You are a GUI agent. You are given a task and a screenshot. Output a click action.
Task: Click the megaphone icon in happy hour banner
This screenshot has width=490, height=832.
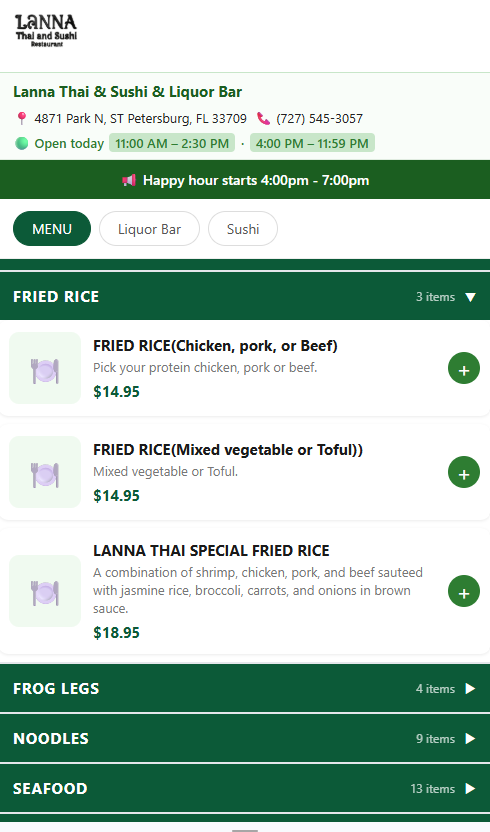point(129,180)
